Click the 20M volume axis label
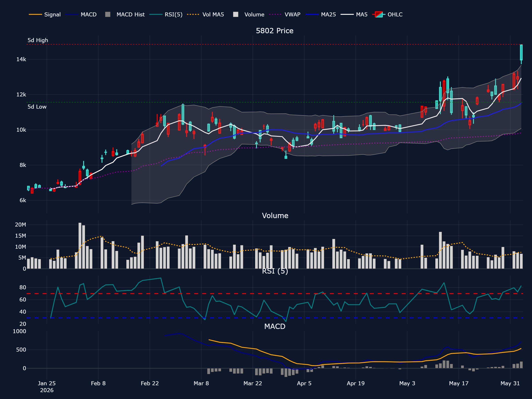 20,225
